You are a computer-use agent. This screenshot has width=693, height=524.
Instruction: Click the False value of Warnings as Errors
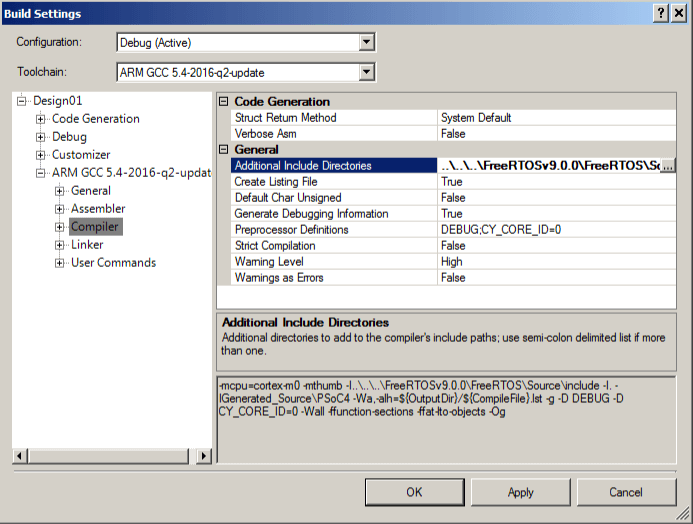[x=556, y=277]
